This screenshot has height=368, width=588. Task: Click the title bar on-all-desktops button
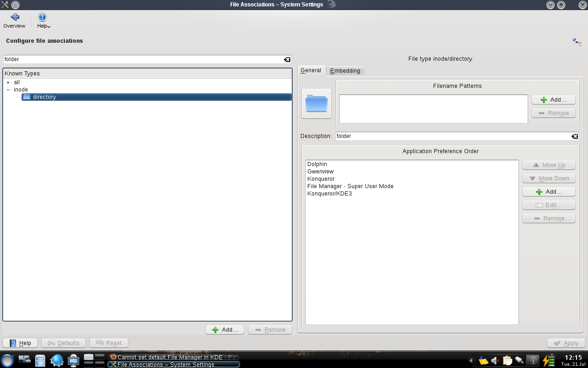[x=15, y=5]
